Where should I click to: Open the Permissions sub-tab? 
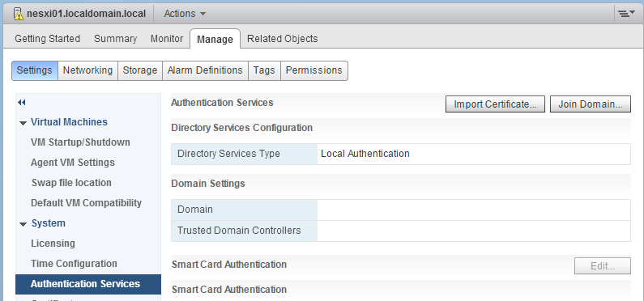[x=313, y=70]
